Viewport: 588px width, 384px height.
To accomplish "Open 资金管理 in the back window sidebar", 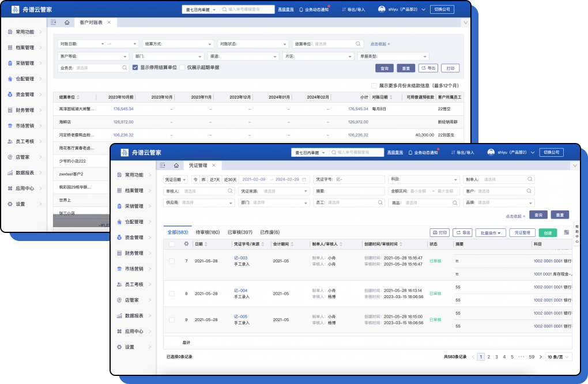I will coord(24,95).
